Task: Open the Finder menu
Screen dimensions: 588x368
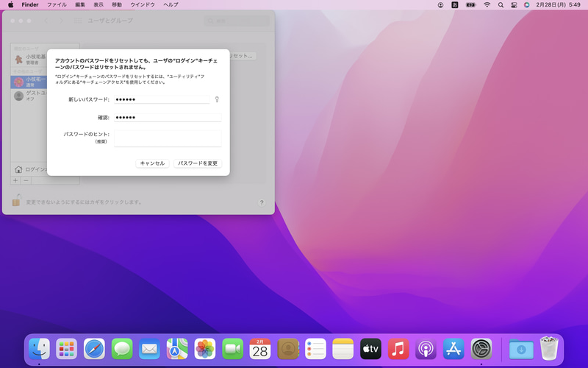Action: pyautogui.click(x=30, y=5)
